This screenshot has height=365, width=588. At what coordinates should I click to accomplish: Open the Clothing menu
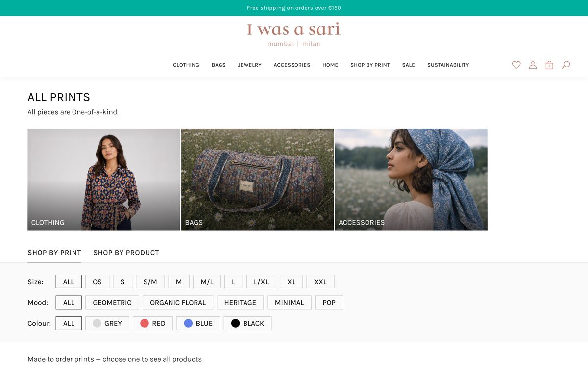tap(186, 65)
